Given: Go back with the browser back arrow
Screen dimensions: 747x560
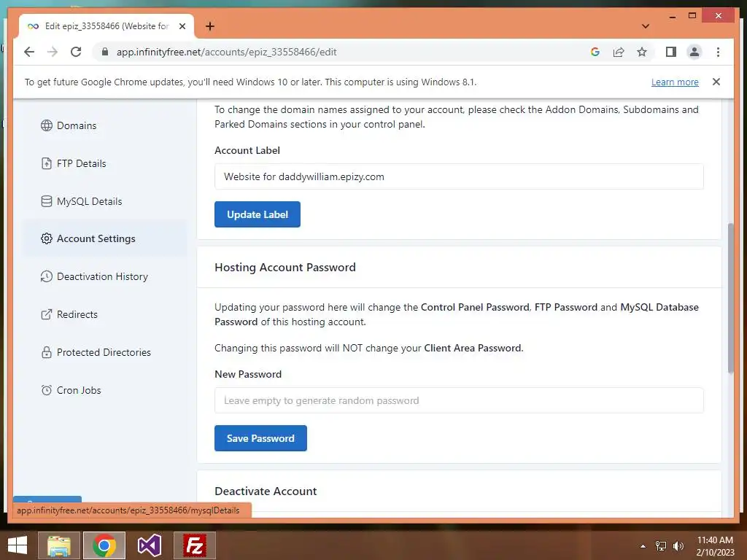Looking at the screenshot, I should click(29, 52).
